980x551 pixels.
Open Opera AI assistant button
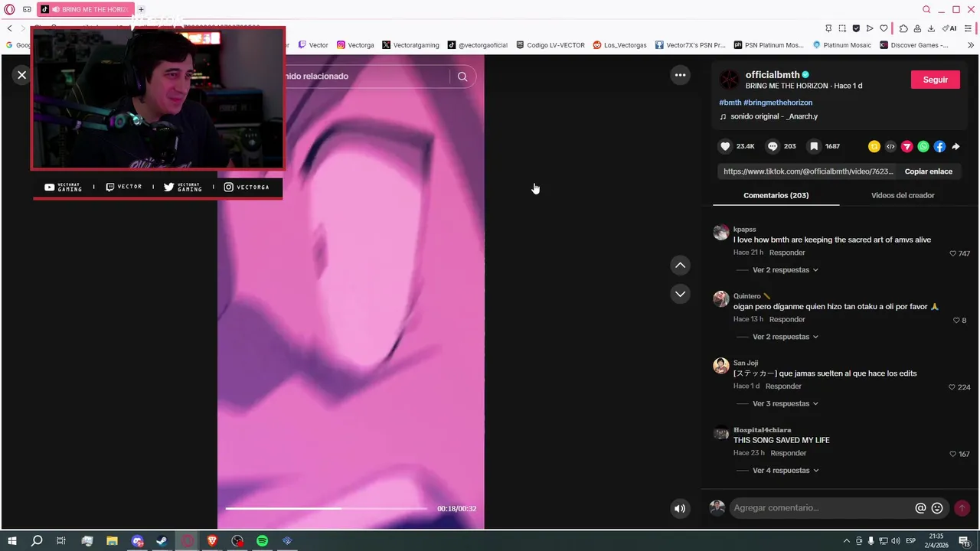pos(950,28)
